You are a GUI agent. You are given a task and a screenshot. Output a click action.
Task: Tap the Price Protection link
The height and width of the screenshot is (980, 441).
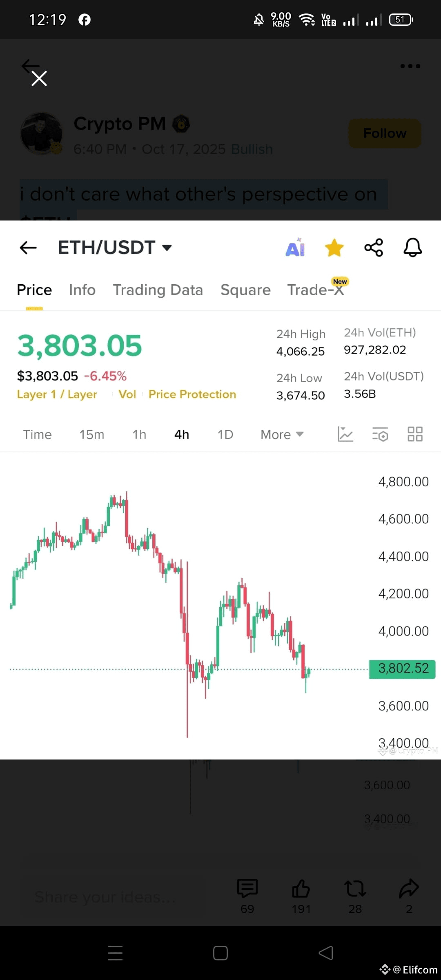(192, 394)
